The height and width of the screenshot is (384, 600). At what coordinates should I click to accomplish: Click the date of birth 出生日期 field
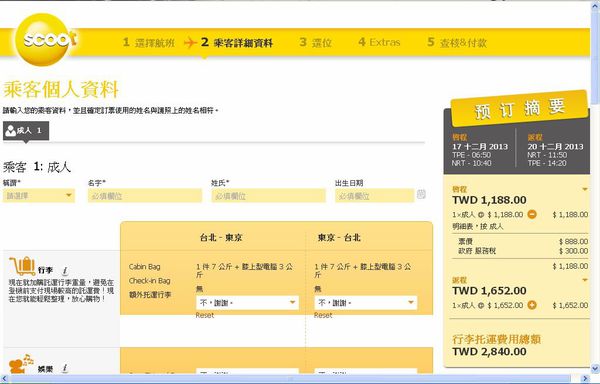pos(374,196)
